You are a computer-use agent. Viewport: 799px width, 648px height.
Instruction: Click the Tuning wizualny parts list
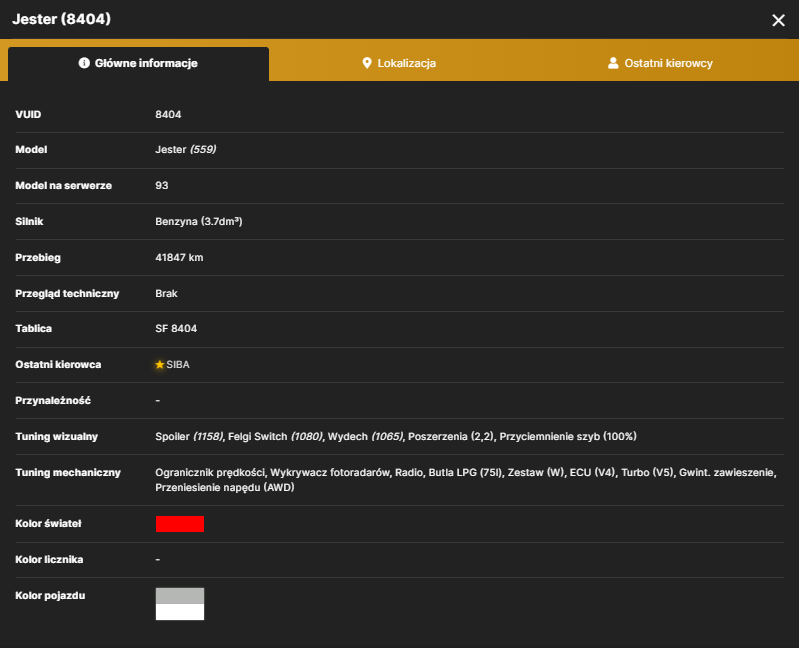(x=396, y=437)
